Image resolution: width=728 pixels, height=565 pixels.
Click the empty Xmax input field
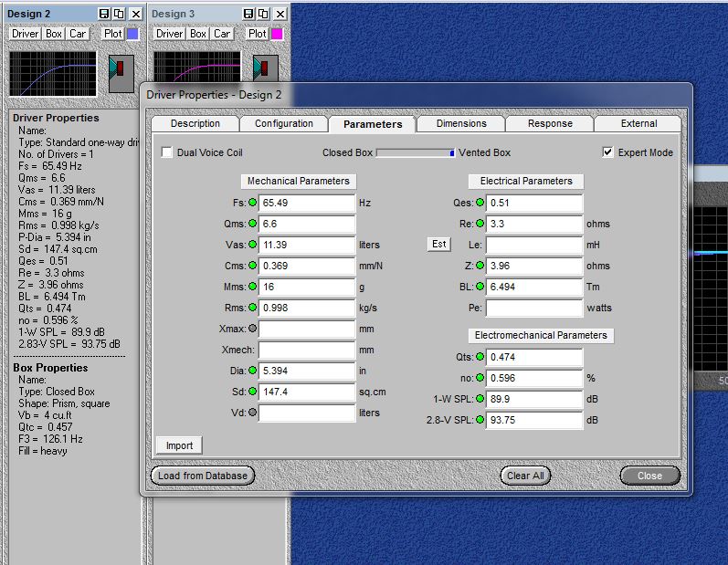[x=307, y=329]
